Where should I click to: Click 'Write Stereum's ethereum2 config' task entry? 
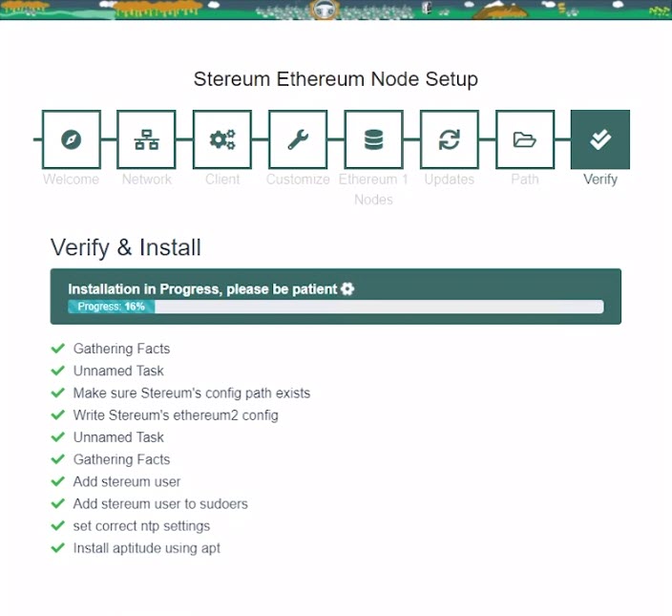click(x=176, y=414)
